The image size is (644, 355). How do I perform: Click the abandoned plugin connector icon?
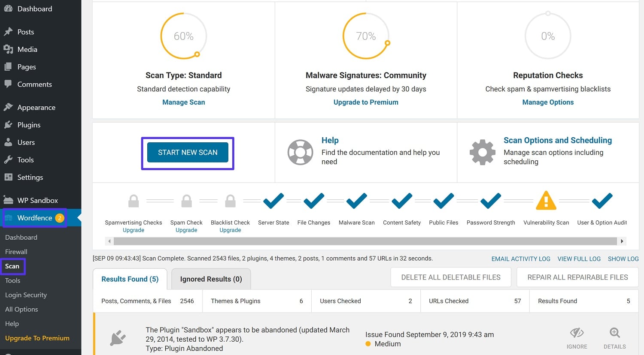click(118, 338)
